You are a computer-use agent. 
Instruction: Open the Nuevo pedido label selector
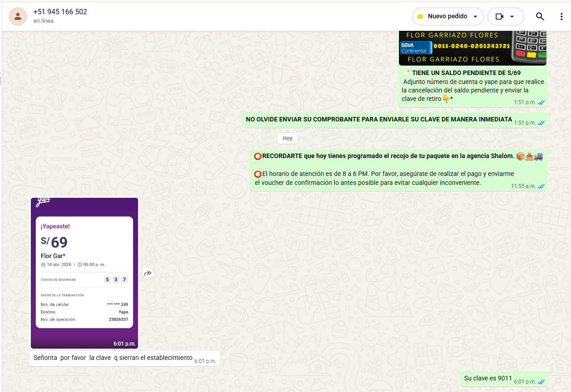click(447, 17)
